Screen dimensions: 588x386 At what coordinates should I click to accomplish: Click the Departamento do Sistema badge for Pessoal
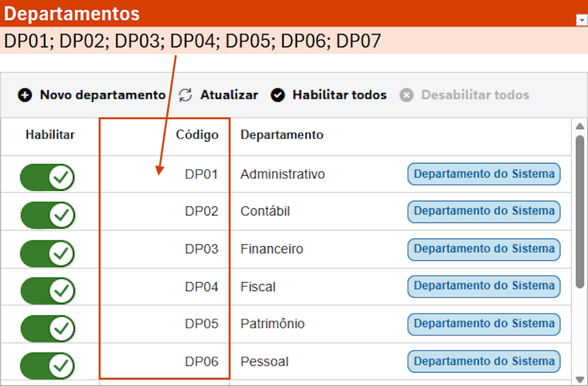(x=484, y=361)
